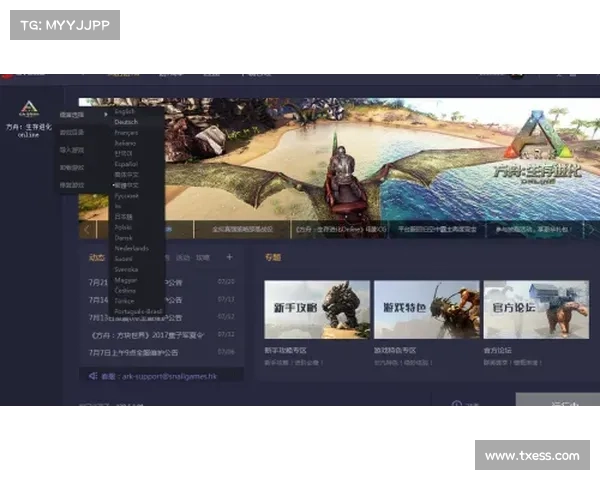
Task: Choose Italiano in the language list
Action: pos(125,143)
